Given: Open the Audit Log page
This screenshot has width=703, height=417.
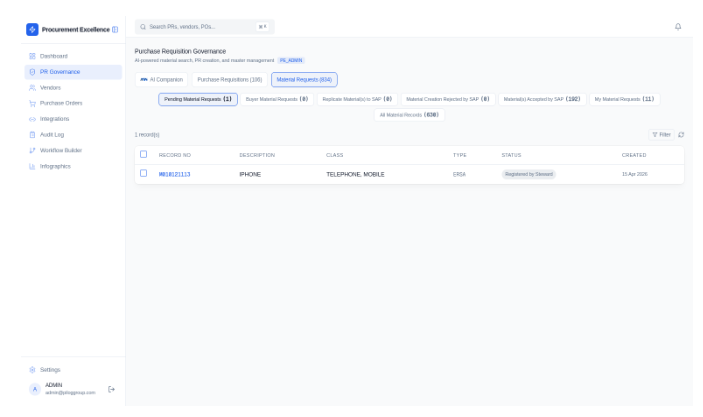Looking at the screenshot, I should pos(73,135).
